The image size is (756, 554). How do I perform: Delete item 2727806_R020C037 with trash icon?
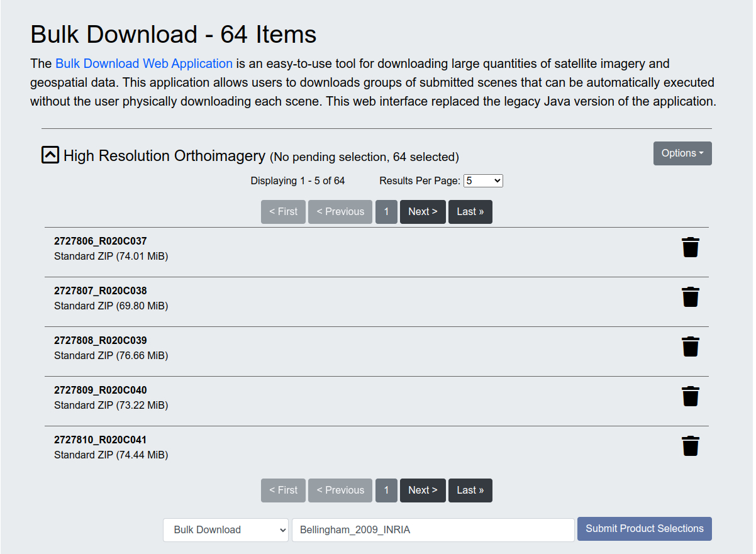[x=690, y=247]
